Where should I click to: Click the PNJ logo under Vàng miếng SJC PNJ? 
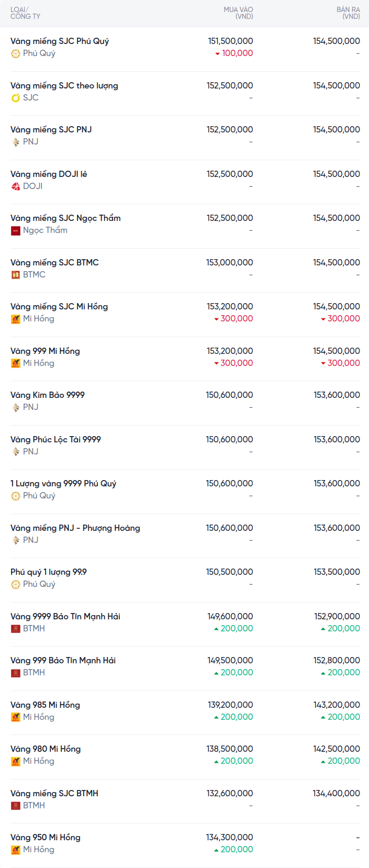pos(16,142)
